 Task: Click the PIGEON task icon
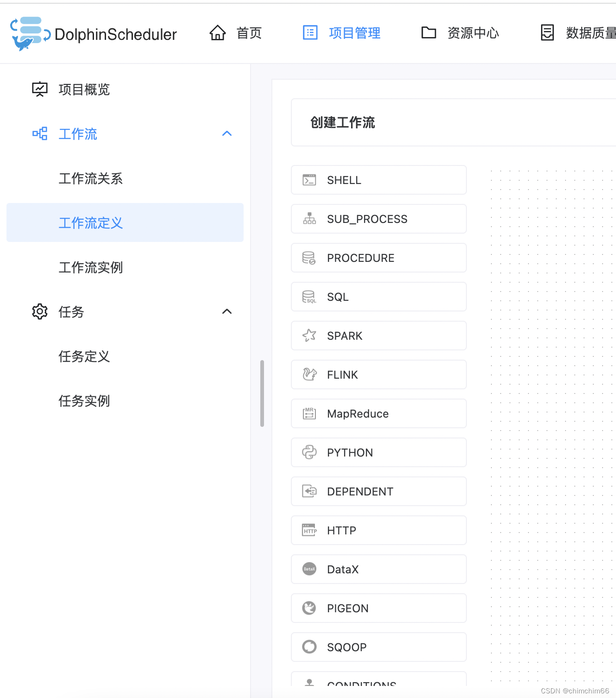[309, 608]
